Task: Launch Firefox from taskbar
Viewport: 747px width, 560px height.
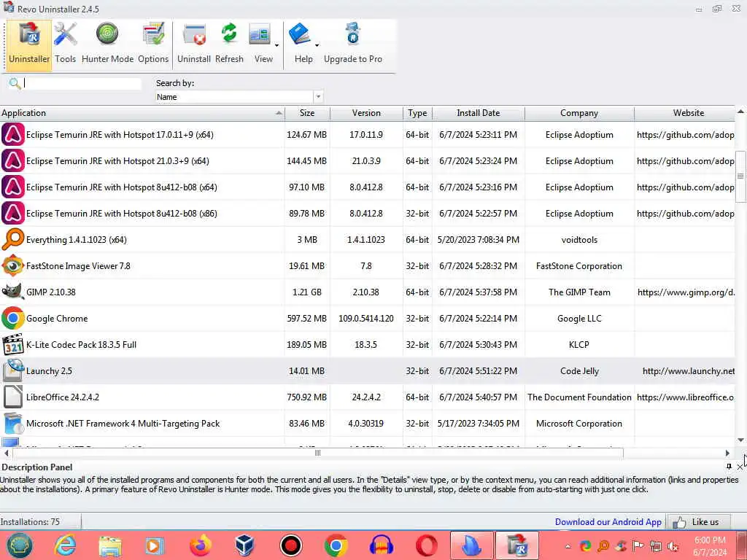Action: point(201,545)
